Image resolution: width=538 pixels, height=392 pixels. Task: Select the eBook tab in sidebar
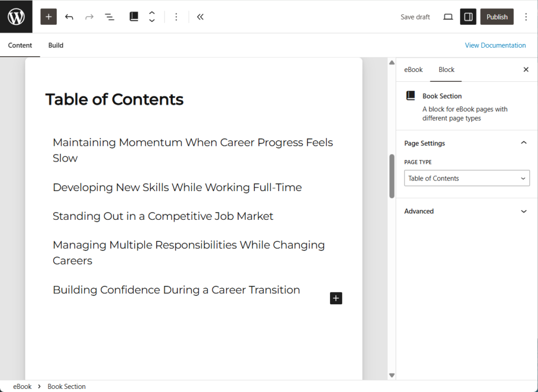413,69
